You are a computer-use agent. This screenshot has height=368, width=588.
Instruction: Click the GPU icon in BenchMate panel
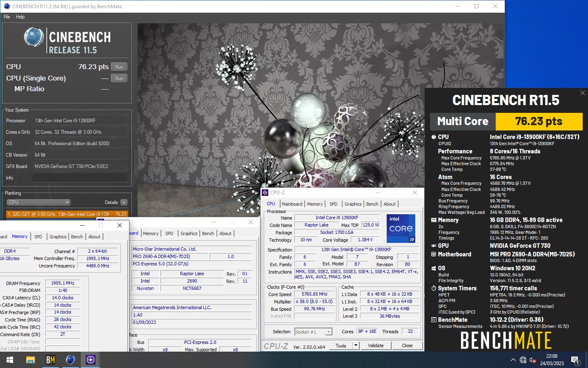click(434, 246)
